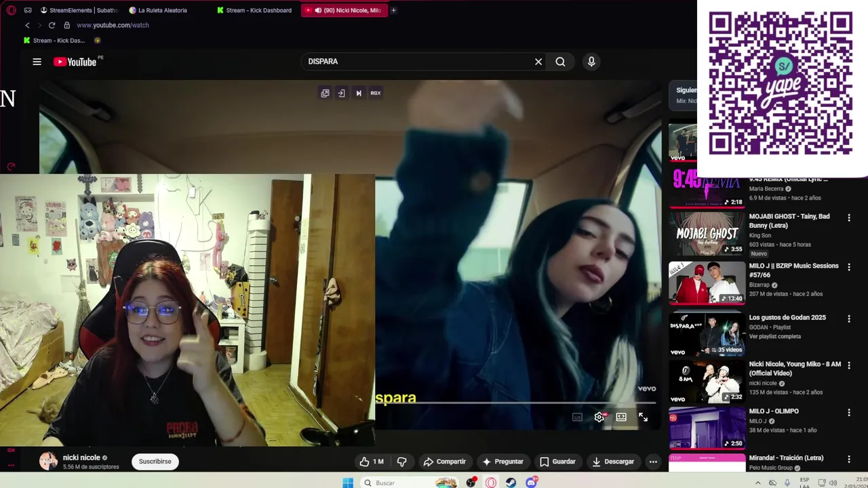This screenshot has height=488, width=868.
Task: Enter fullscreen video mode
Action: (x=643, y=418)
